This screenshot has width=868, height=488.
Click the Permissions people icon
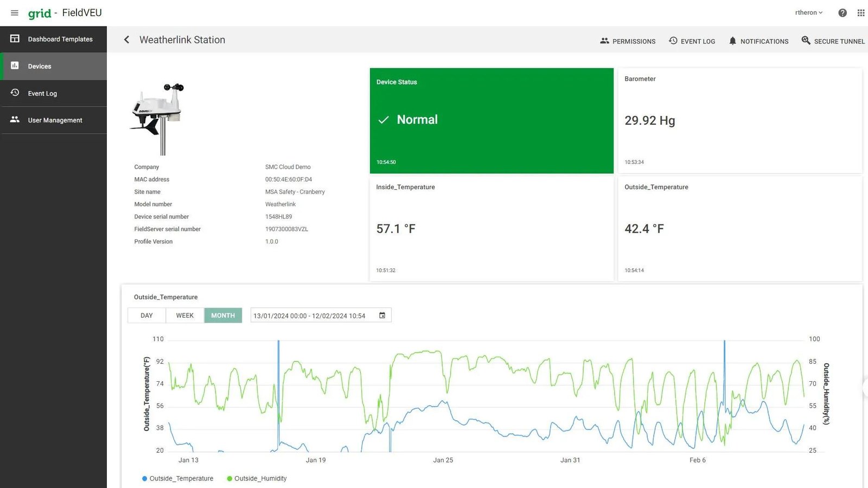pyautogui.click(x=604, y=41)
